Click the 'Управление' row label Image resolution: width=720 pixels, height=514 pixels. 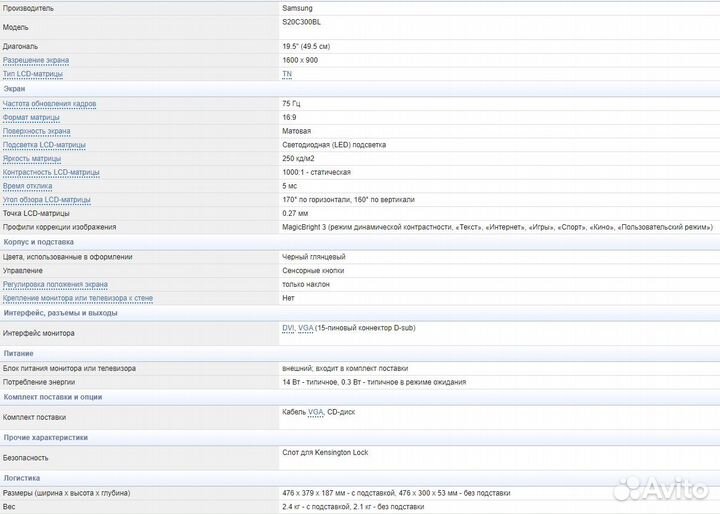(22, 271)
